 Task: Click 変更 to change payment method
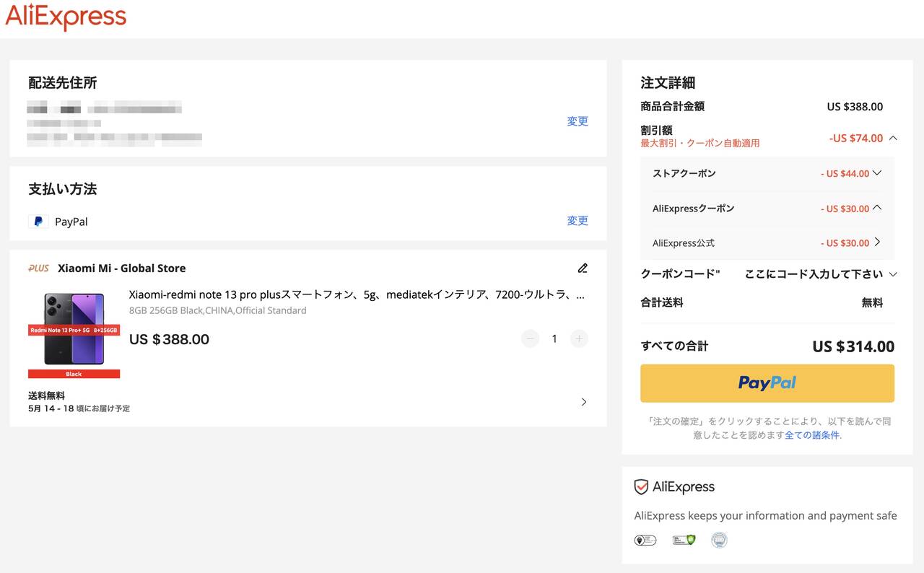click(577, 221)
